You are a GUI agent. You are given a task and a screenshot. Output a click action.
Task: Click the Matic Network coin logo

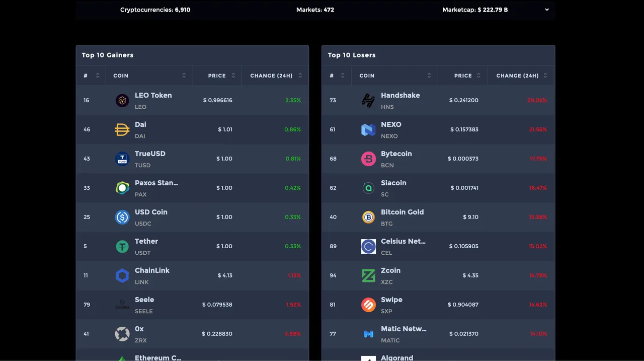(x=368, y=334)
